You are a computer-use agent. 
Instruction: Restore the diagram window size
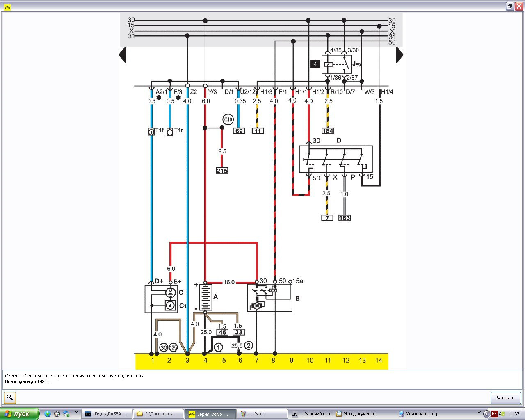pos(509,6)
